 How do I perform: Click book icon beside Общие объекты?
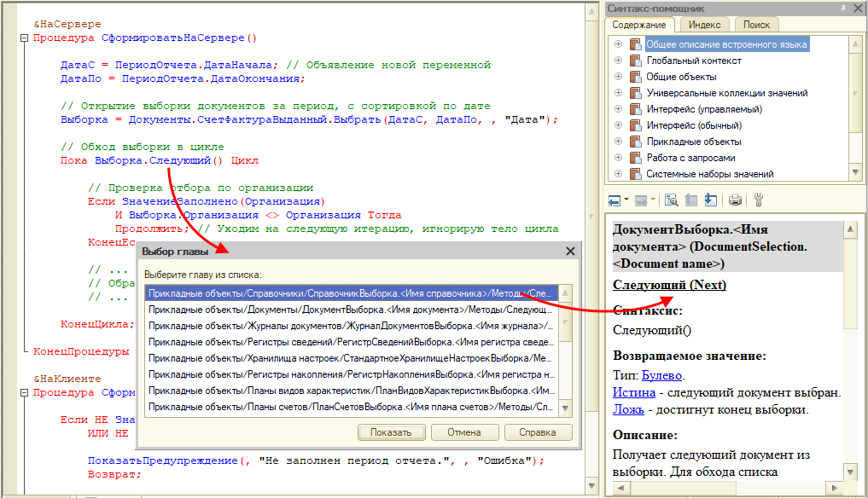coord(636,77)
